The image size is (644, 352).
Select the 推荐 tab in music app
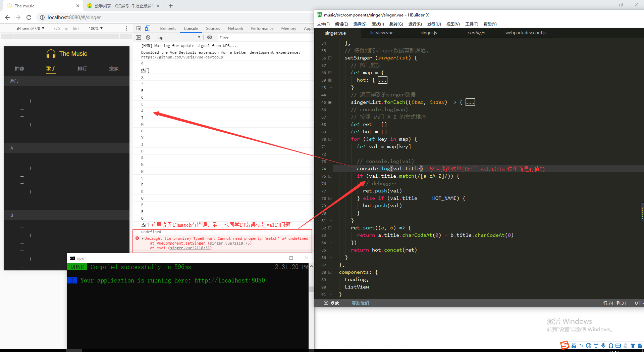(19, 69)
